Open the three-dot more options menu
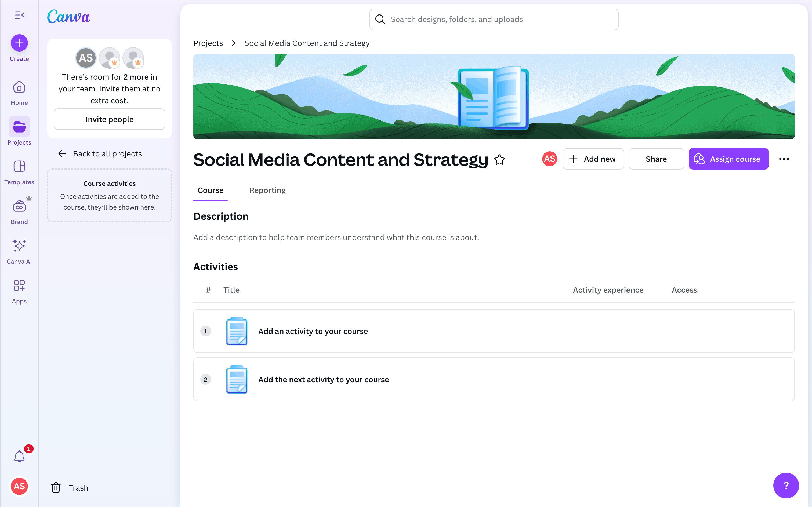 pyautogui.click(x=784, y=159)
